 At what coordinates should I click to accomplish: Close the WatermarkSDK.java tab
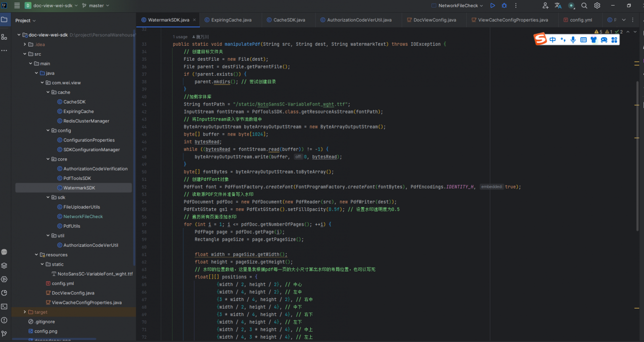click(194, 20)
